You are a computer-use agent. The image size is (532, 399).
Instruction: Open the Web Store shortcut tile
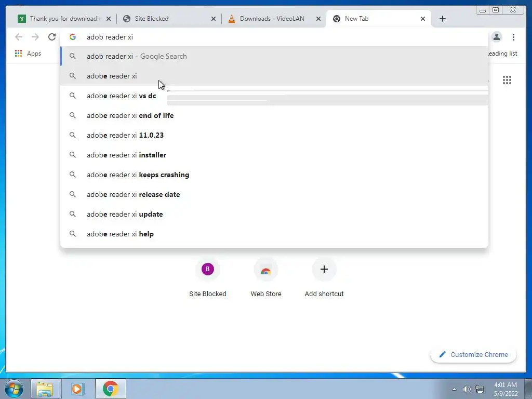click(266, 277)
